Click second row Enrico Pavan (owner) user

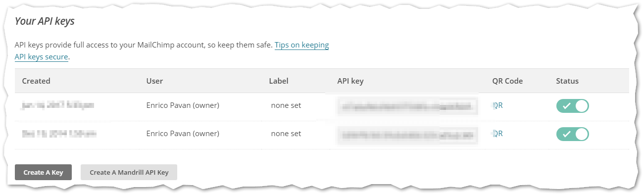[x=183, y=134]
